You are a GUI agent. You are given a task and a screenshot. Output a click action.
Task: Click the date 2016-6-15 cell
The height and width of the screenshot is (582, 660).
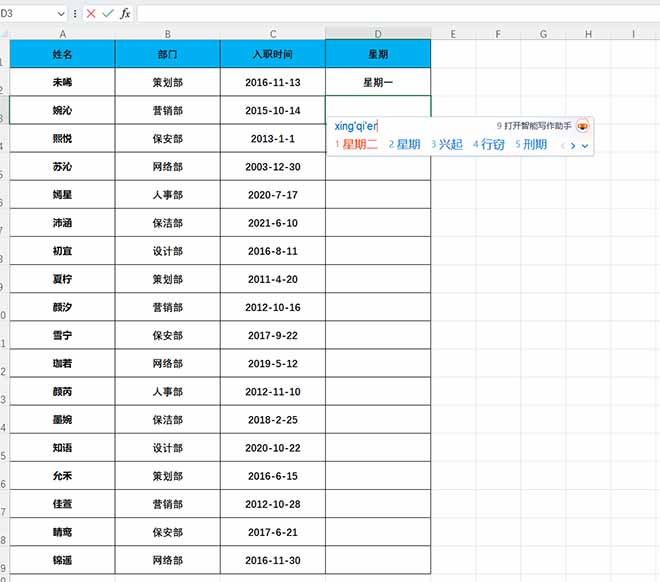click(273, 476)
